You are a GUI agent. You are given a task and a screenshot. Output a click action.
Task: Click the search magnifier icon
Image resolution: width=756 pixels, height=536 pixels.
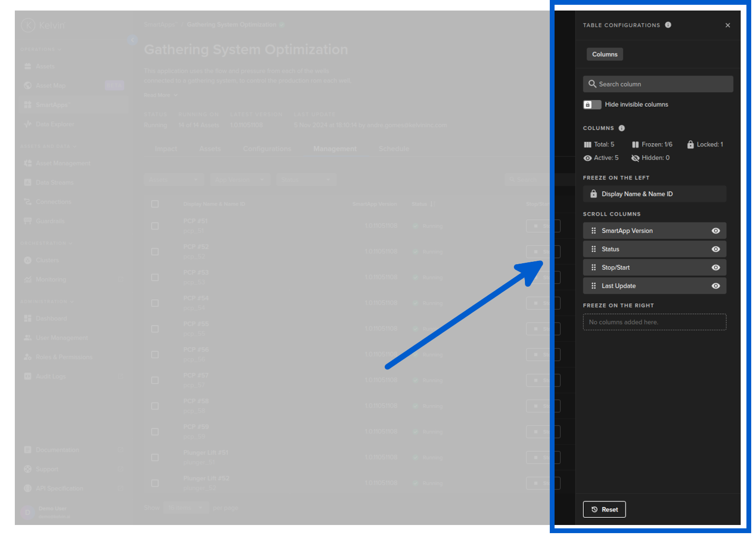(592, 84)
